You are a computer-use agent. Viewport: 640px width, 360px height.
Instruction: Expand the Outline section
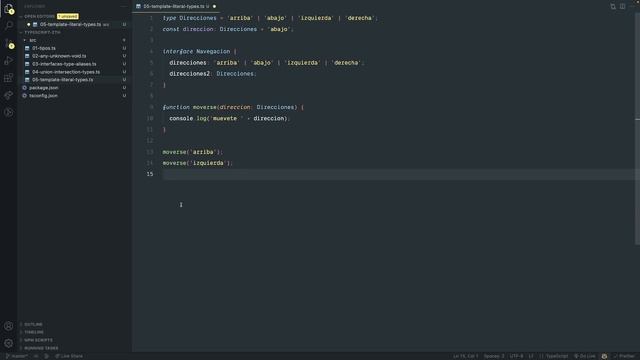(32, 324)
